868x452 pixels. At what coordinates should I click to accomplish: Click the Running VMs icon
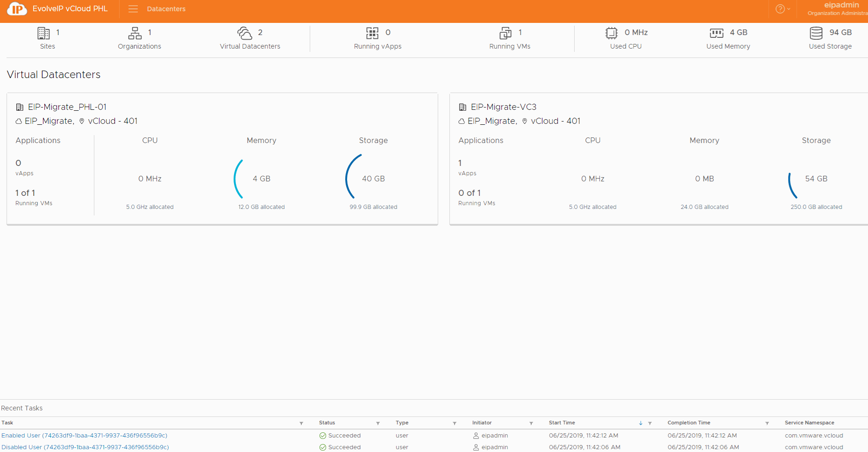(x=505, y=33)
